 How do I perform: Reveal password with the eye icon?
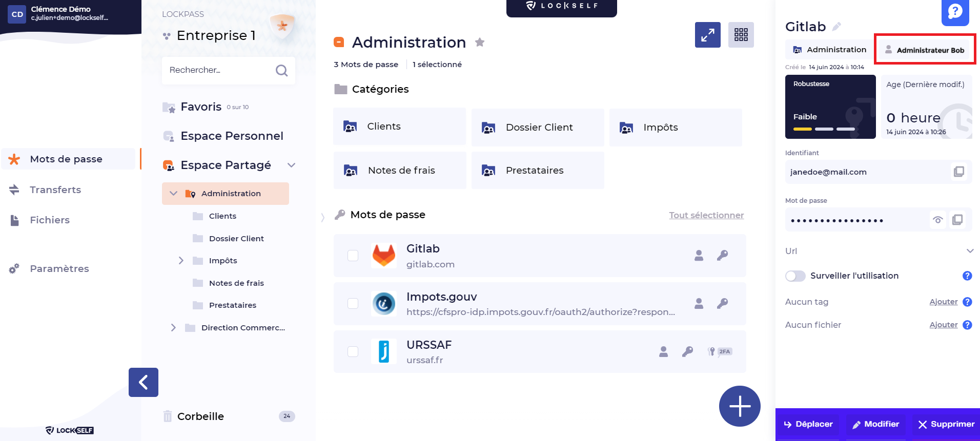pos(937,220)
